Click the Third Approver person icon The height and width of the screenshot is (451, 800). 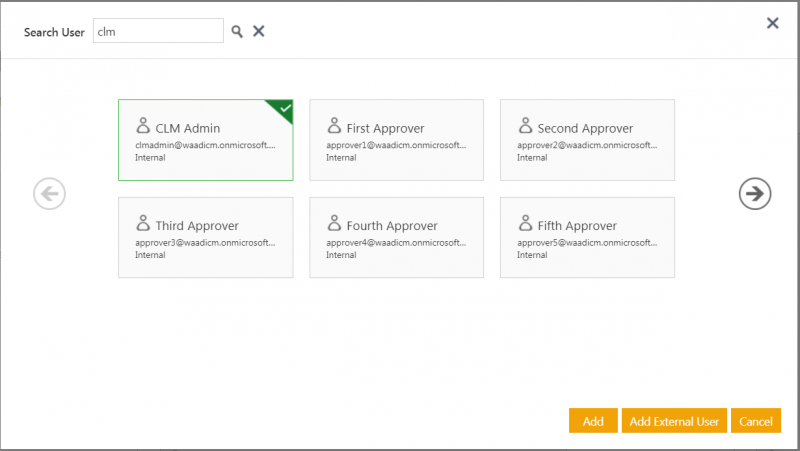click(x=142, y=224)
